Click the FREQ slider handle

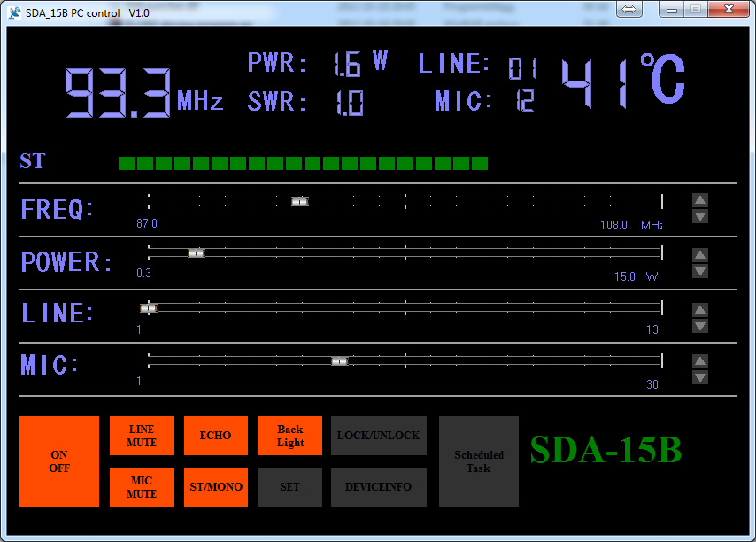point(299,202)
